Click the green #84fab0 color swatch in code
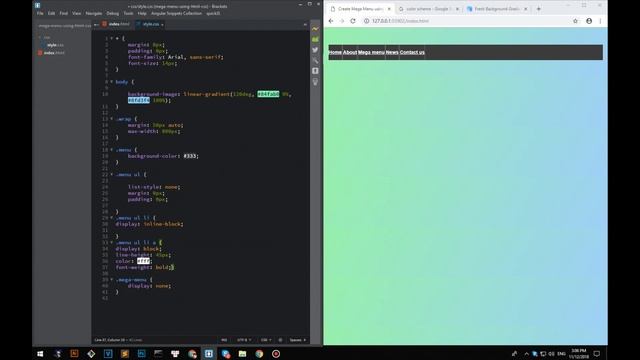This screenshot has width=640, height=360. (268, 94)
